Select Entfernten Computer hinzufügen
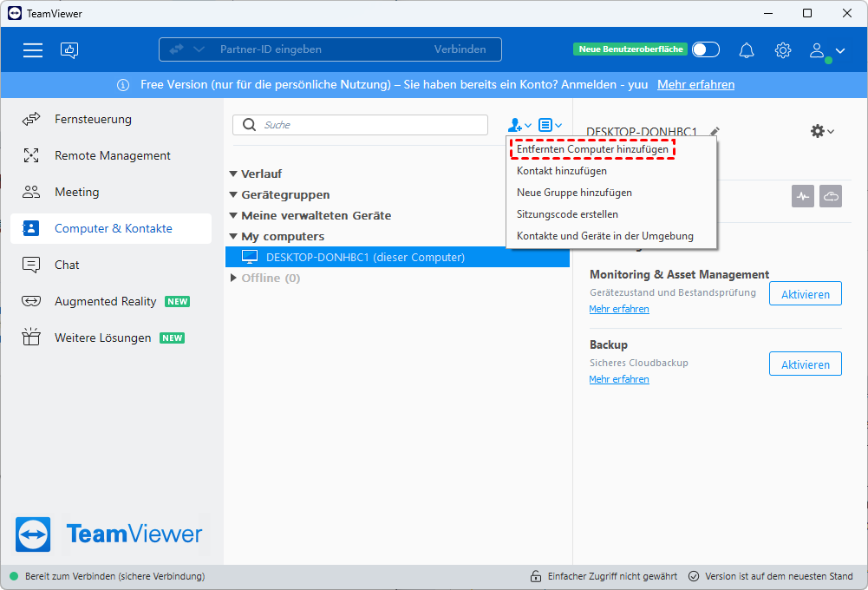The width and height of the screenshot is (868, 590). pyautogui.click(x=592, y=149)
